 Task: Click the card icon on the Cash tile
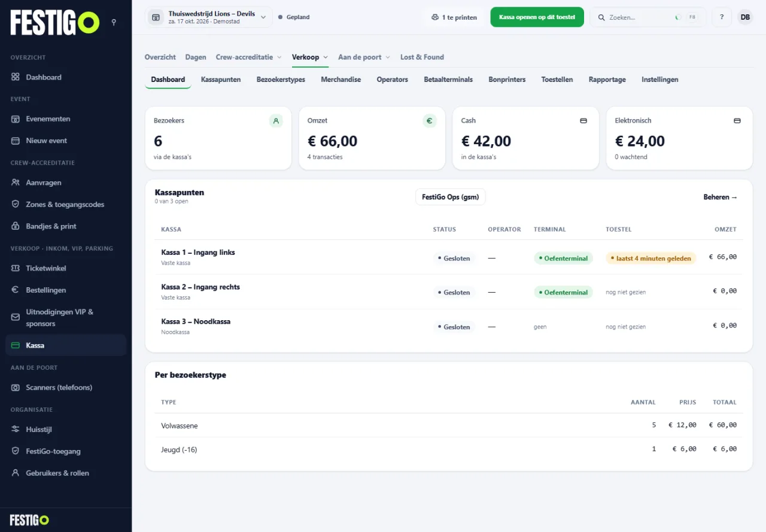[x=583, y=121]
